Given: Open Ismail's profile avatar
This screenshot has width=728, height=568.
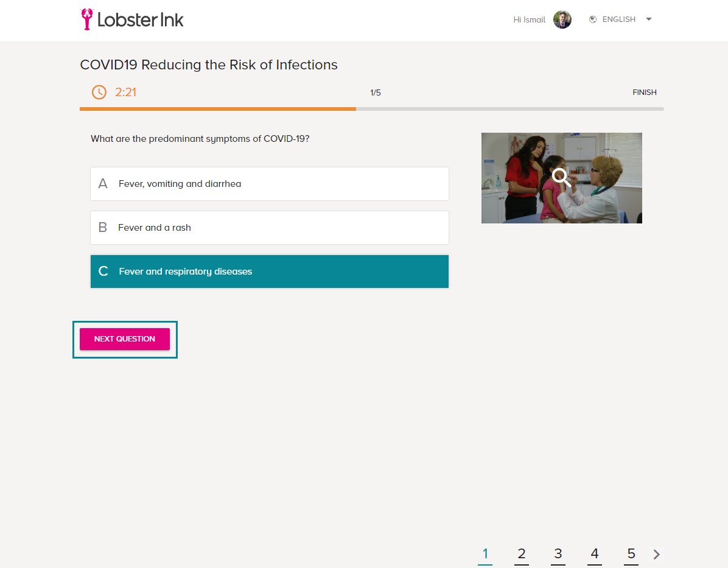Looking at the screenshot, I should pyautogui.click(x=562, y=19).
